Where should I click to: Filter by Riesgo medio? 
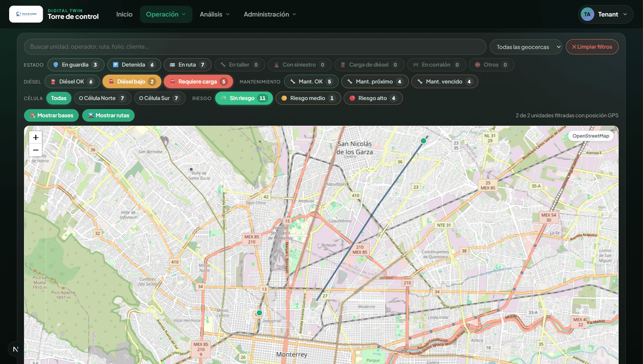click(308, 98)
